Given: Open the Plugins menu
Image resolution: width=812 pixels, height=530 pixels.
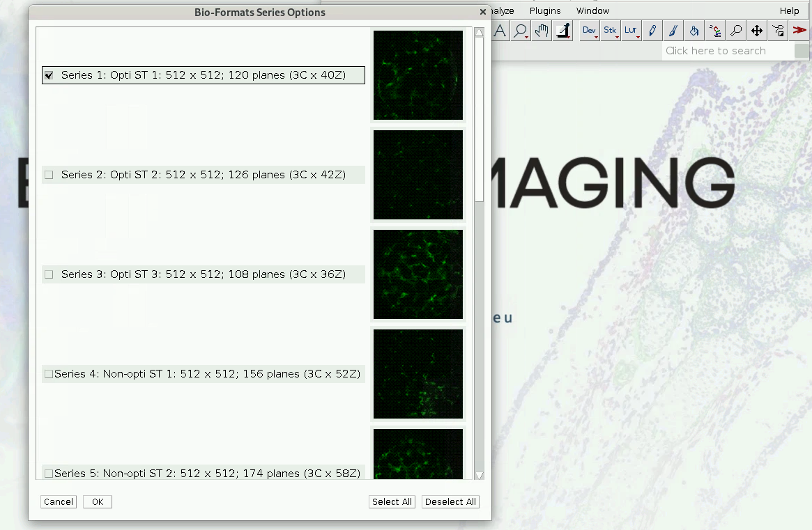Looking at the screenshot, I should click(545, 11).
